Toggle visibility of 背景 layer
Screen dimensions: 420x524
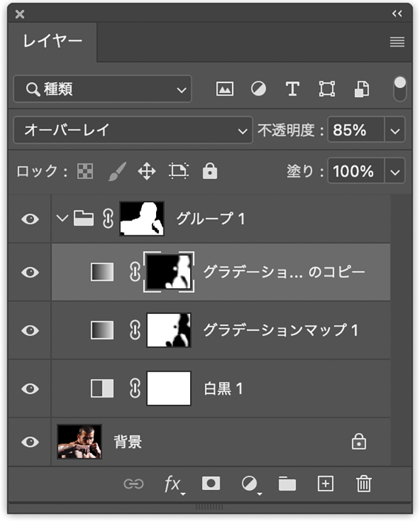click(x=30, y=442)
